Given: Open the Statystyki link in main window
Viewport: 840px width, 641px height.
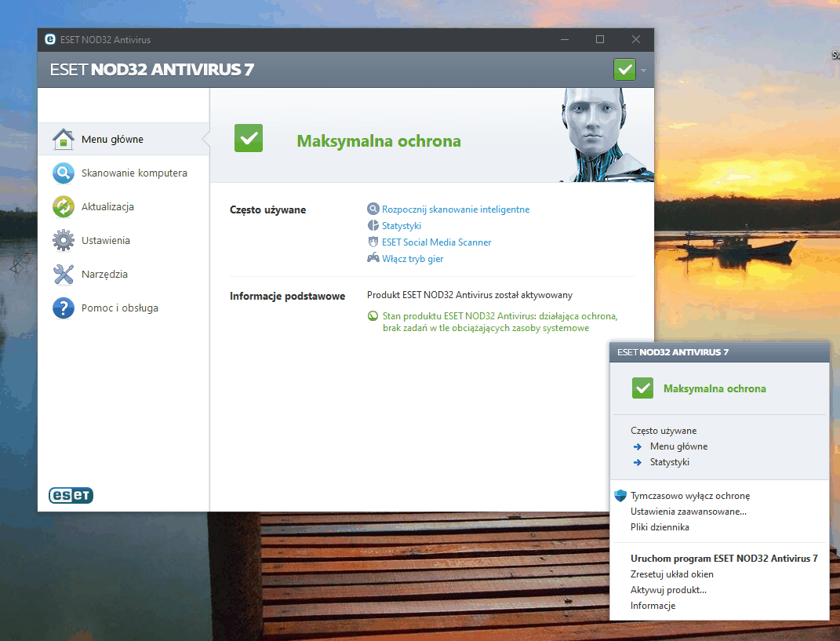Looking at the screenshot, I should 402,226.
